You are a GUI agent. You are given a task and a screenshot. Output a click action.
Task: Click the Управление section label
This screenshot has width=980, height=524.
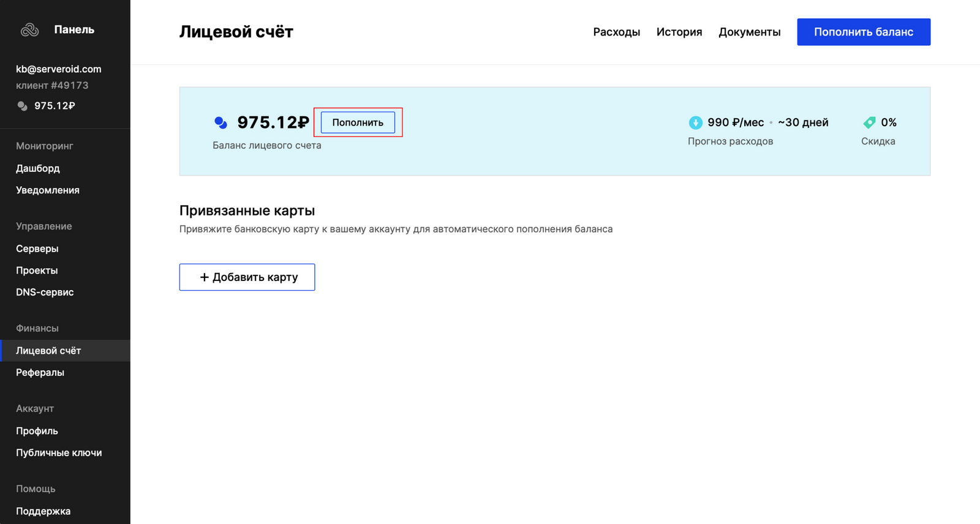click(44, 226)
